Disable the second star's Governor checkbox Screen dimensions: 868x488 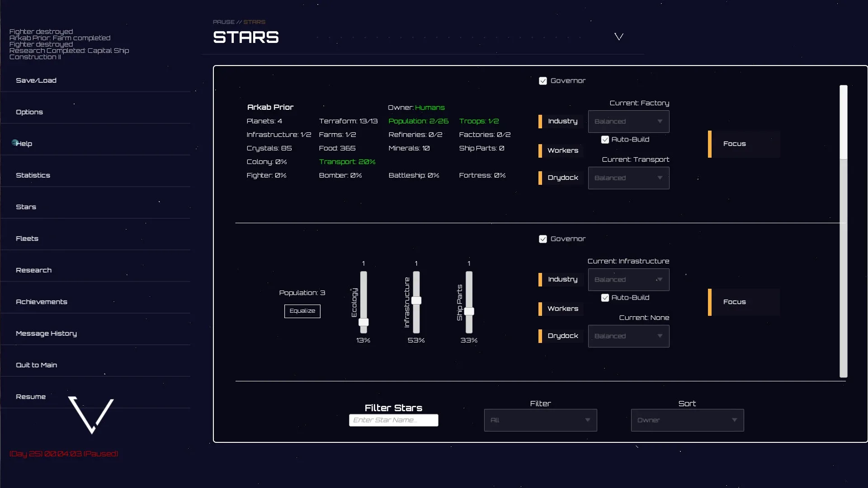[x=543, y=239]
